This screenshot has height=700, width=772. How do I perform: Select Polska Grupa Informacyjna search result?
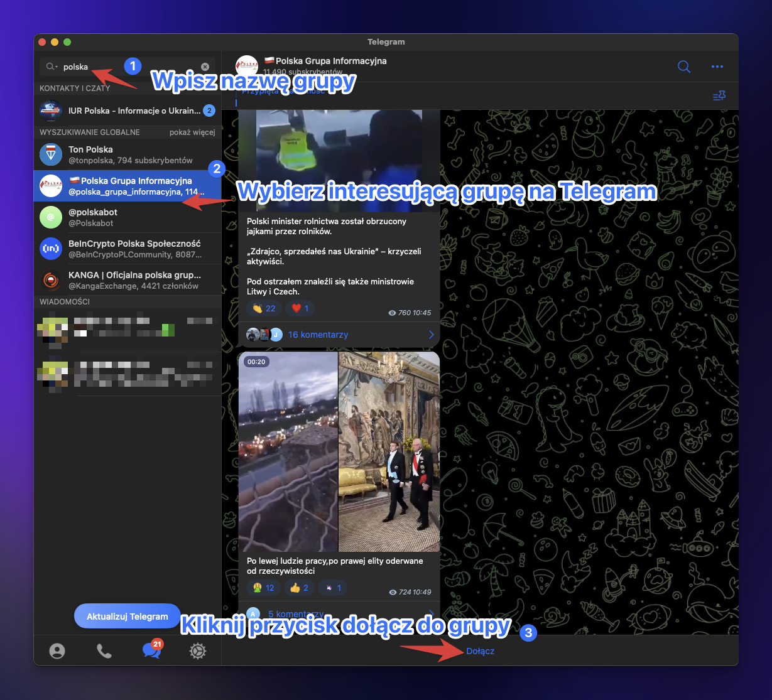point(128,186)
